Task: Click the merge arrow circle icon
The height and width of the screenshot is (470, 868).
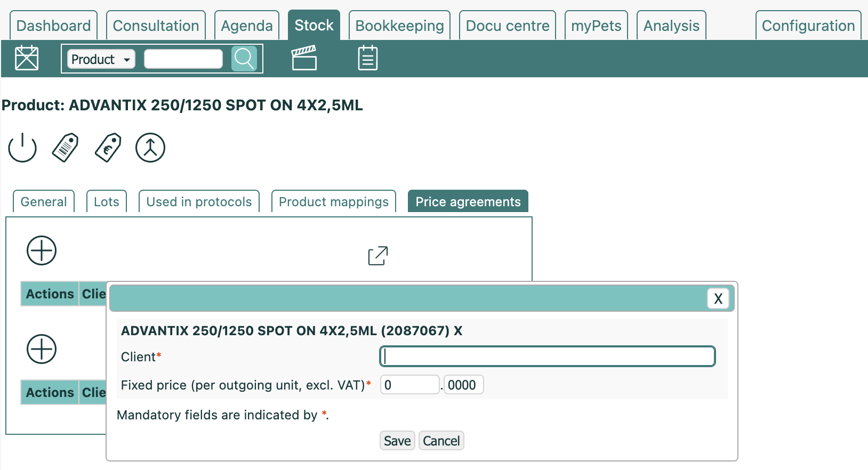Action: (x=150, y=148)
